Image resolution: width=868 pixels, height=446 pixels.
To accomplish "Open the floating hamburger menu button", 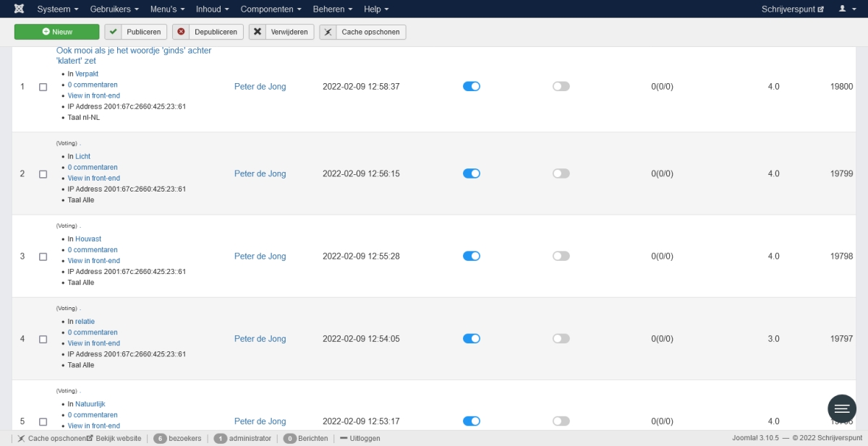I will tap(842, 409).
